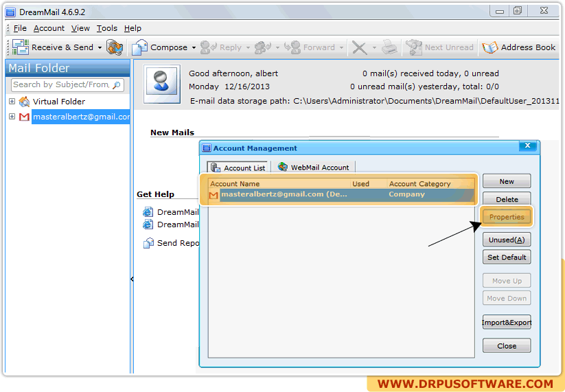
Task: Click the Properties button
Action: [507, 217]
